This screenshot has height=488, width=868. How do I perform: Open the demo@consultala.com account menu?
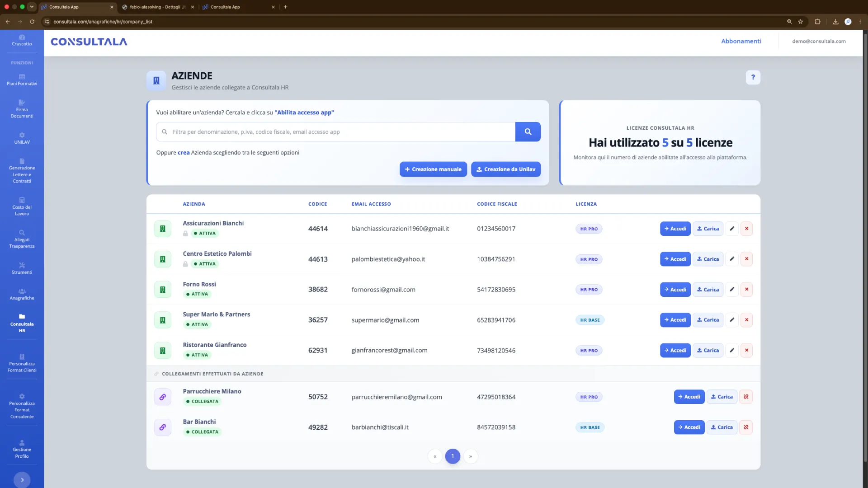pyautogui.click(x=819, y=41)
